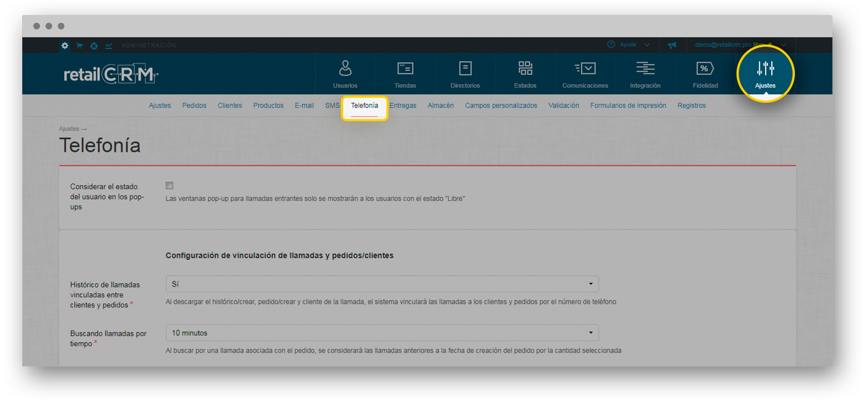Open Formularios de impresión tab
Image resolution: width=868 pixels, height=403 pixels.
click(x=628, y=105)
